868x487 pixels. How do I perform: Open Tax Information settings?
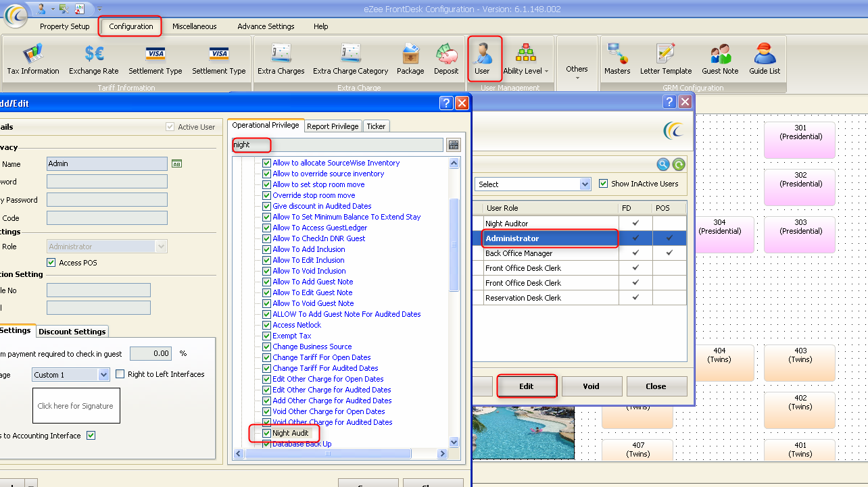(x=33, y=59)
